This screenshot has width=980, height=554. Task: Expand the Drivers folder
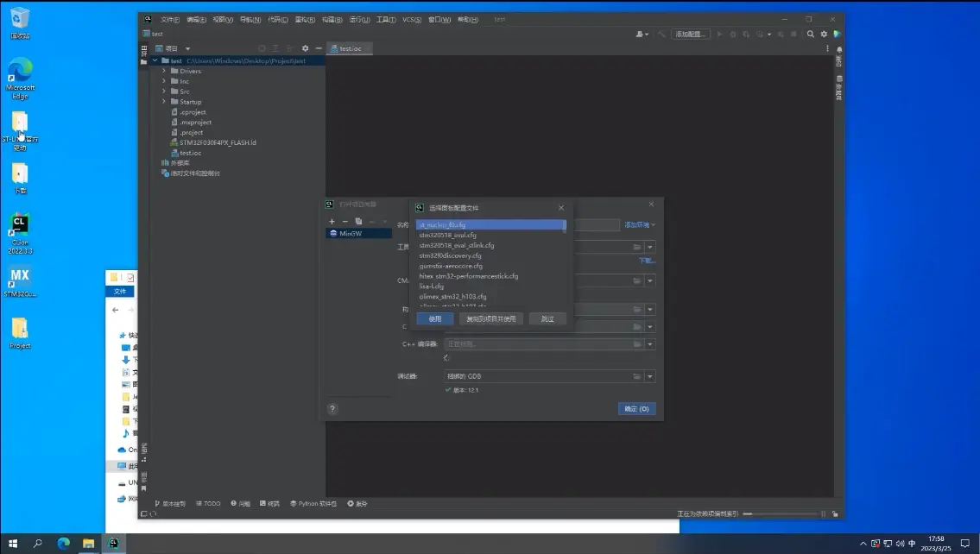[x=163, y=71]
